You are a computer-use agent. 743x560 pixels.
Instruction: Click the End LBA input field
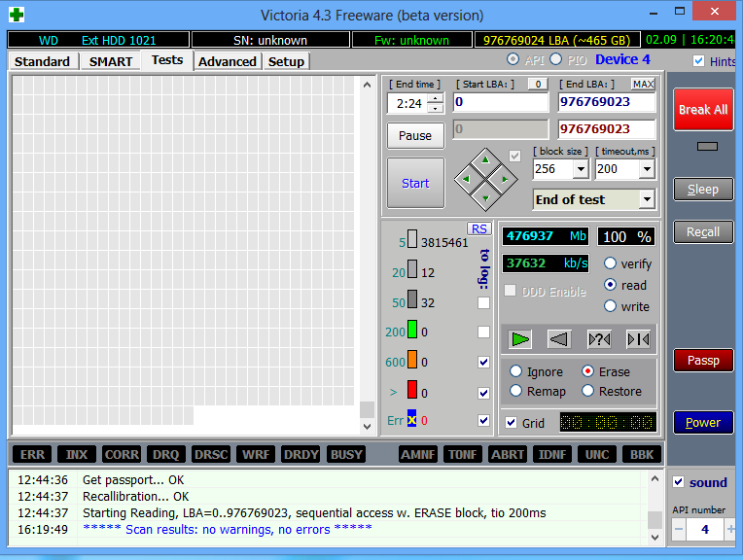click(607, 102)
